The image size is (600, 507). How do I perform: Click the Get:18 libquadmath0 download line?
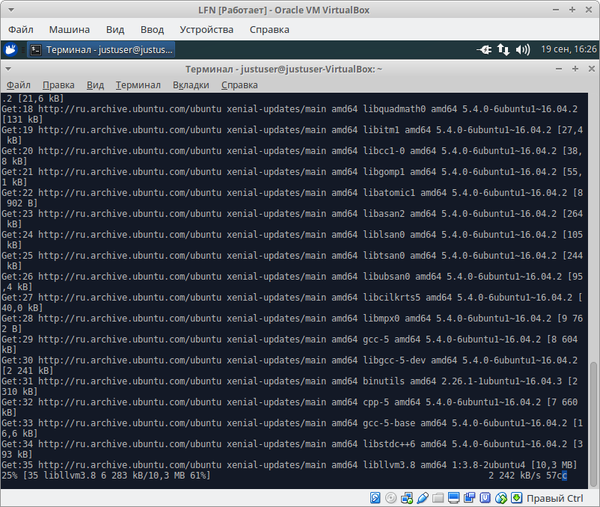[290, 114]
